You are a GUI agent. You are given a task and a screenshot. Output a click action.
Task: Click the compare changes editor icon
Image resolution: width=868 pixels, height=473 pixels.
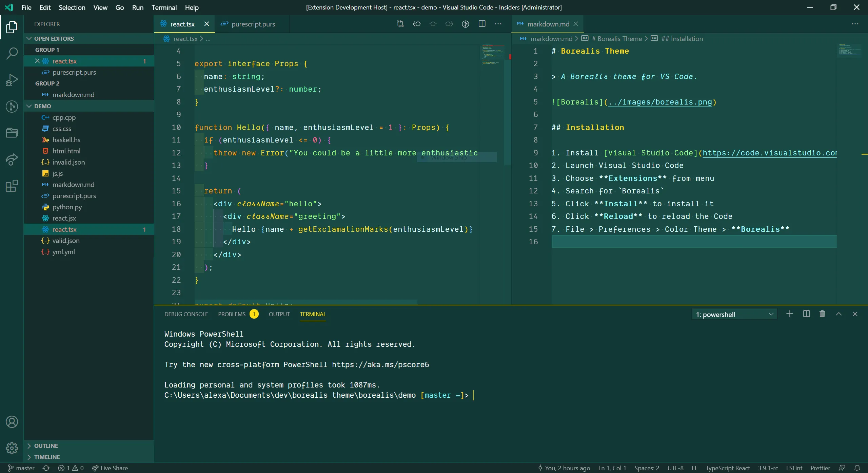400,24
